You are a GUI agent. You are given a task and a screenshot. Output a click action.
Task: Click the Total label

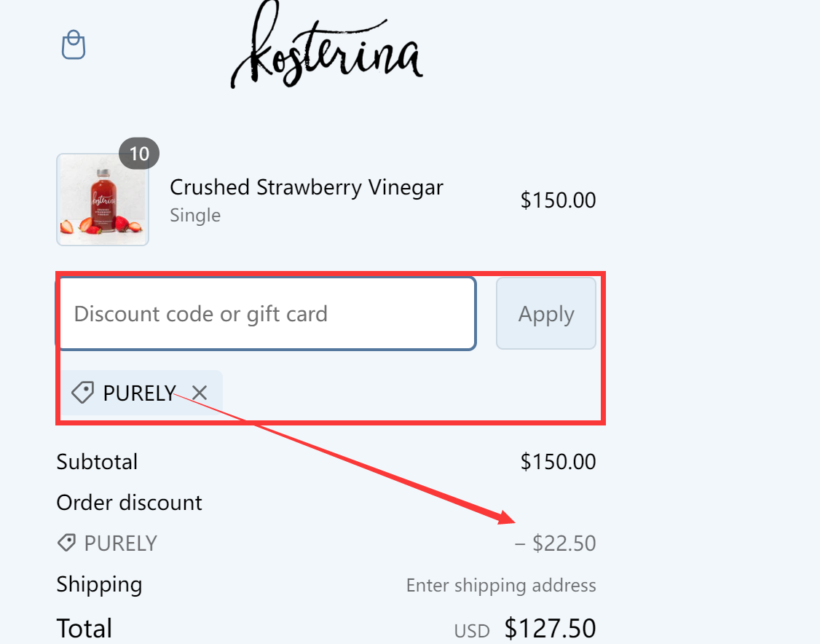click(x=84, y=627)
